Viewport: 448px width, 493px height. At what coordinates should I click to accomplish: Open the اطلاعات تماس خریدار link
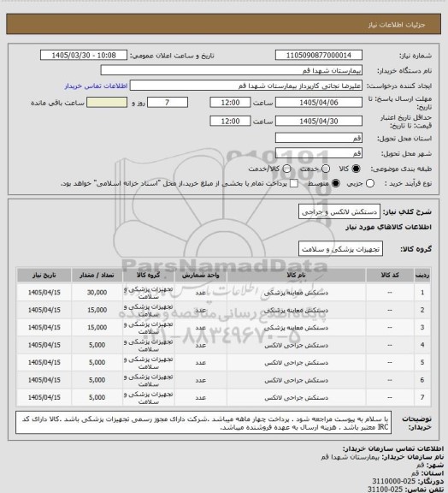[96, 86]
